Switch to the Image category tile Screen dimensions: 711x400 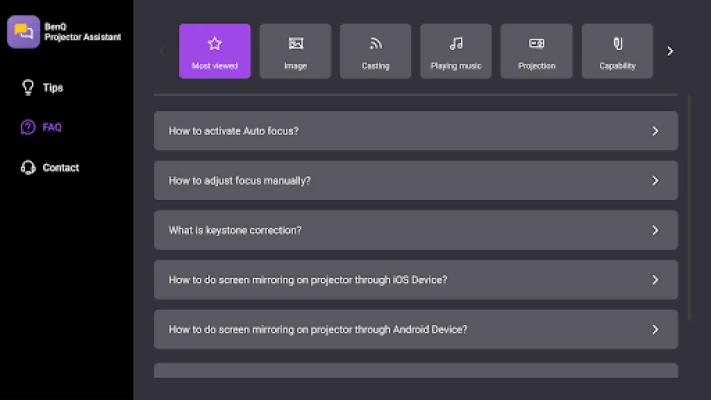coord(295,51)
